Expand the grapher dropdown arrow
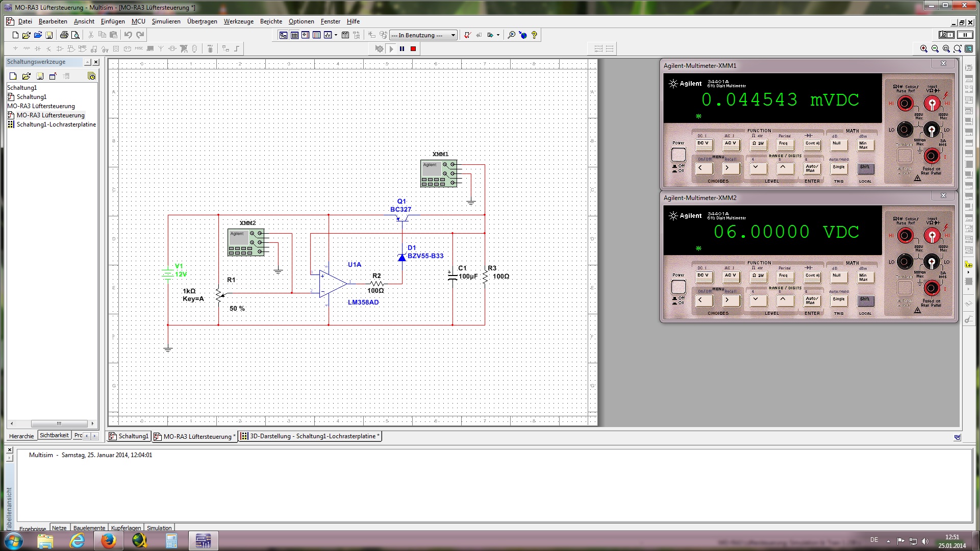Screen dimensions: 980x551 click(336, 35)
